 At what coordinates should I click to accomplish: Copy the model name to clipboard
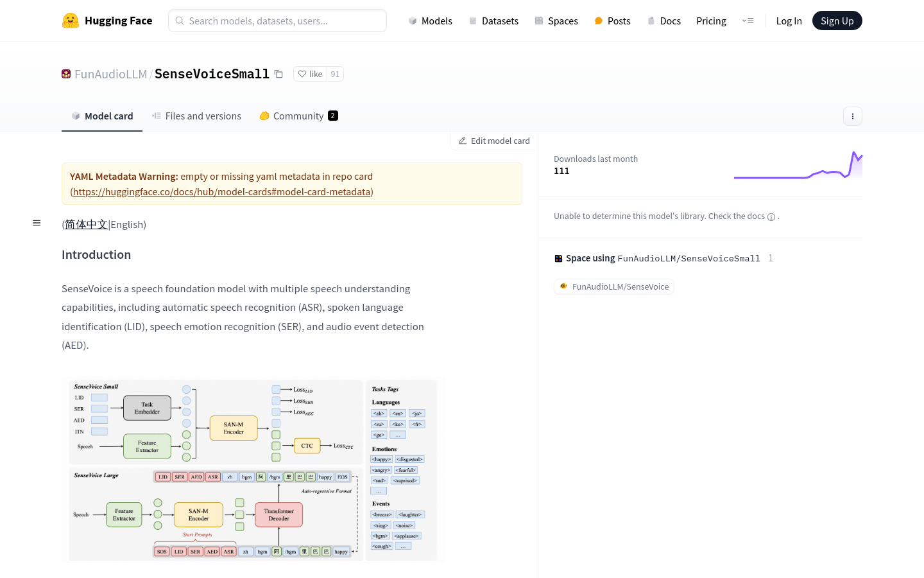click(278, 74)
